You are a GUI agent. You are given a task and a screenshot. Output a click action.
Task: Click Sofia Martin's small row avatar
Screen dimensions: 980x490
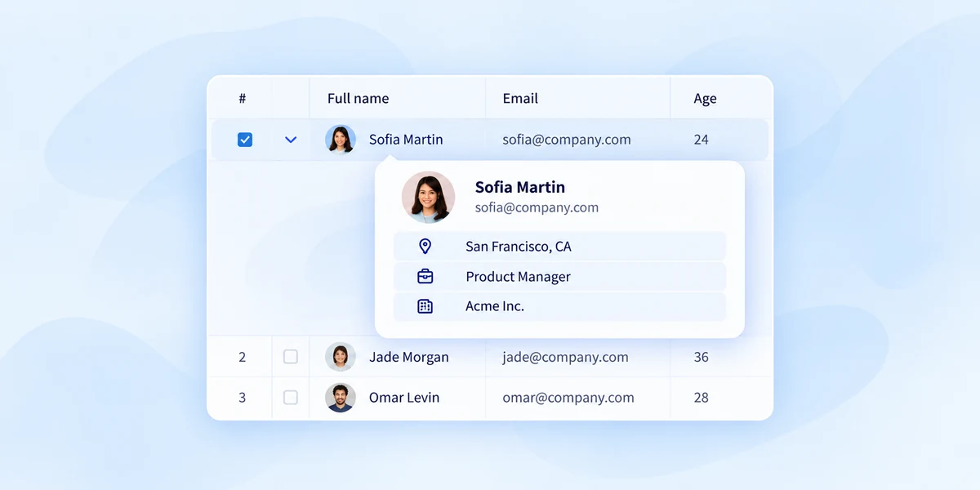pyautogui.click(x=341, y=139)
